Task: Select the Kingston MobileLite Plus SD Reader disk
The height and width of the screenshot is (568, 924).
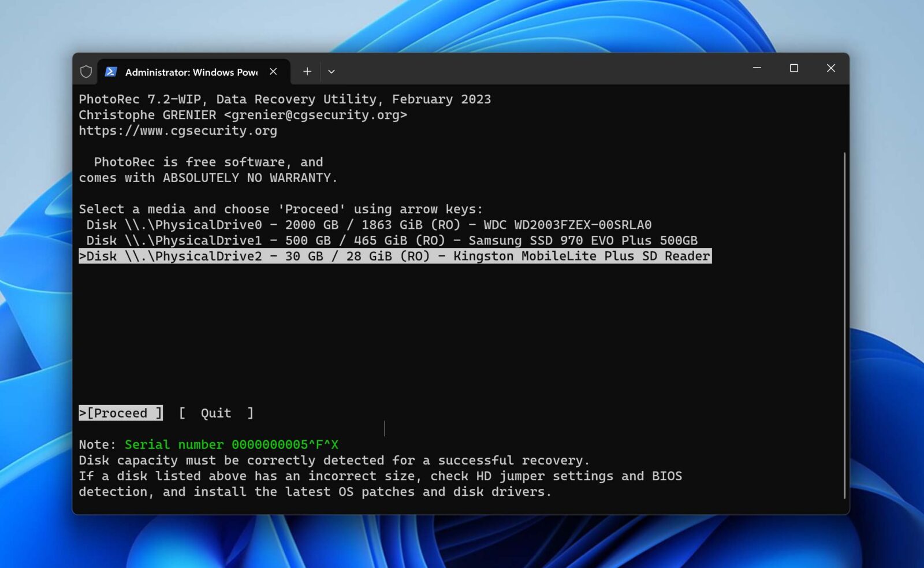Action: 395,256
